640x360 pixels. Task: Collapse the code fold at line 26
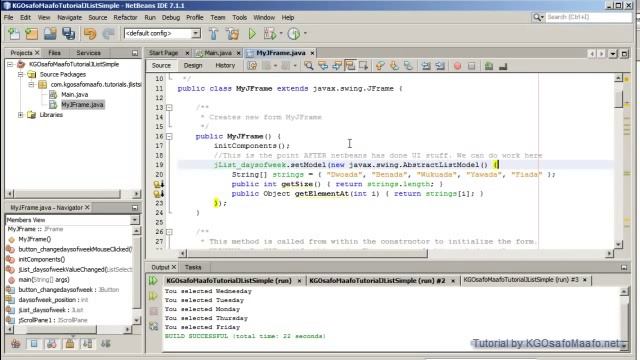169,232
